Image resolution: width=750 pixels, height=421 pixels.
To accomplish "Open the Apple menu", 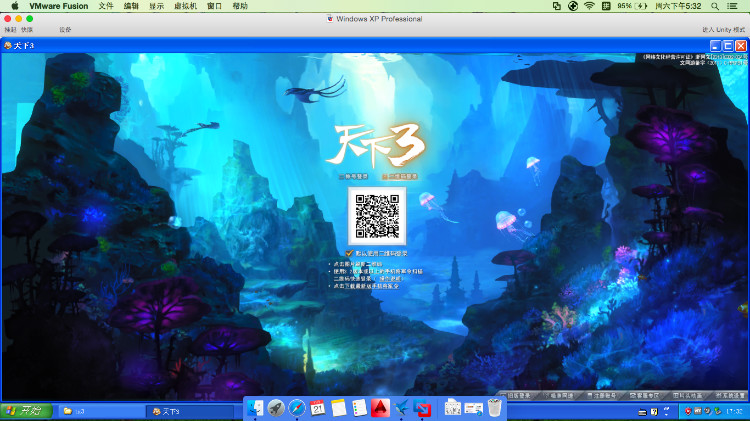I will 15,6.
